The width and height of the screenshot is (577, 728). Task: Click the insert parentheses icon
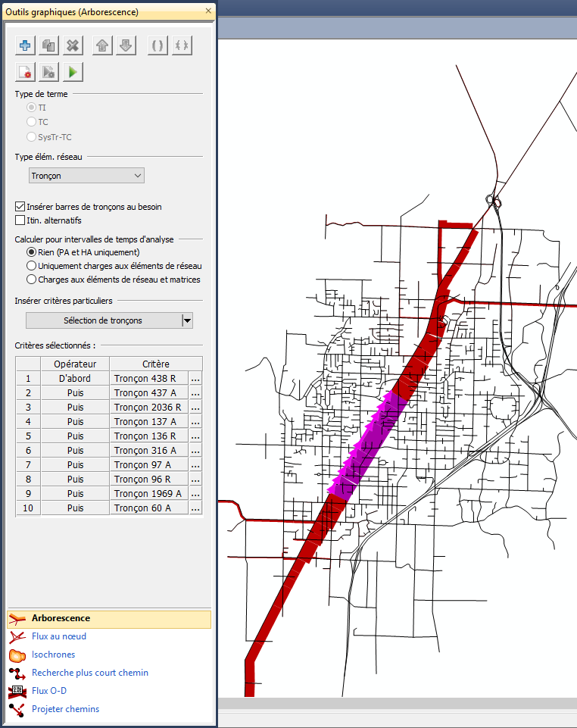click(158, 45)
